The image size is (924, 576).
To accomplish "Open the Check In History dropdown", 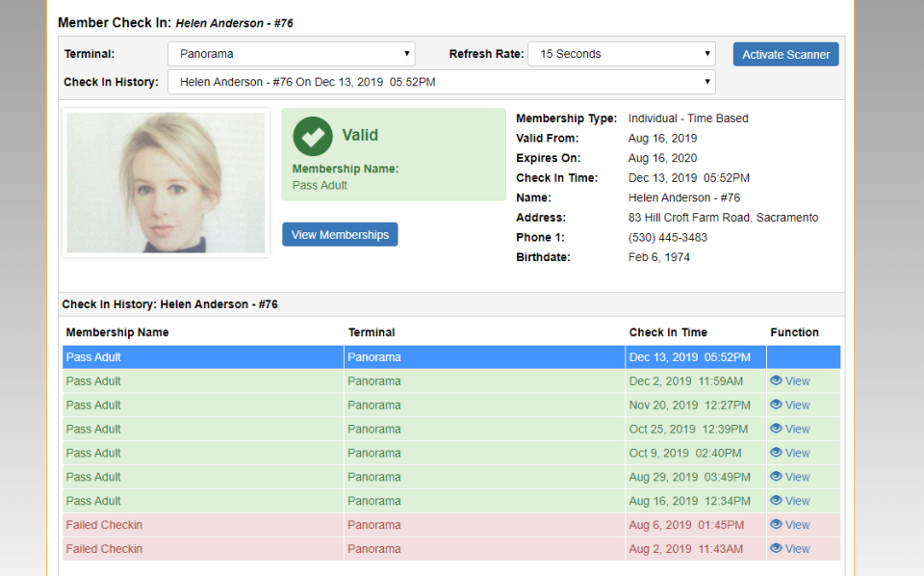I will (x=441, y=82).
